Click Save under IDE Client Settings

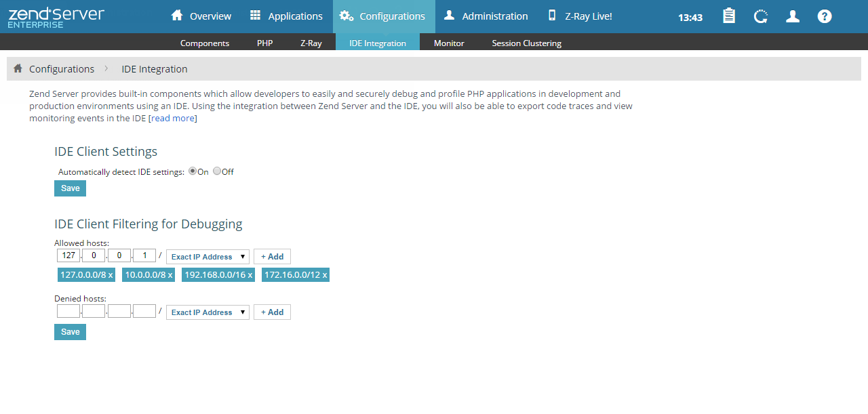70,188
